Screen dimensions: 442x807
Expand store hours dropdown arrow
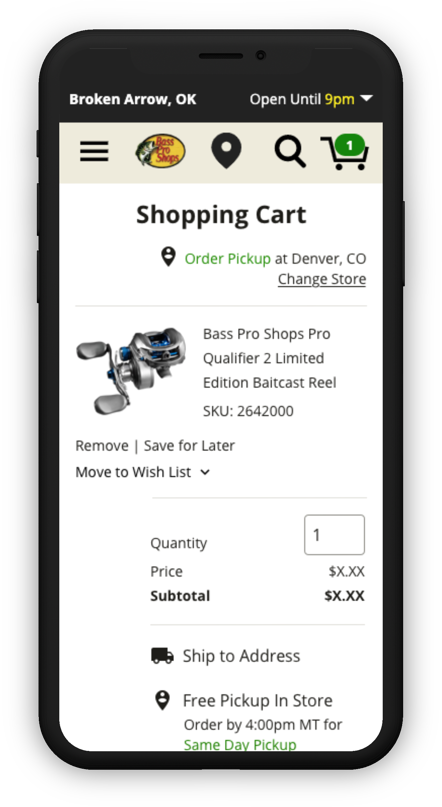tap(366, 98)
